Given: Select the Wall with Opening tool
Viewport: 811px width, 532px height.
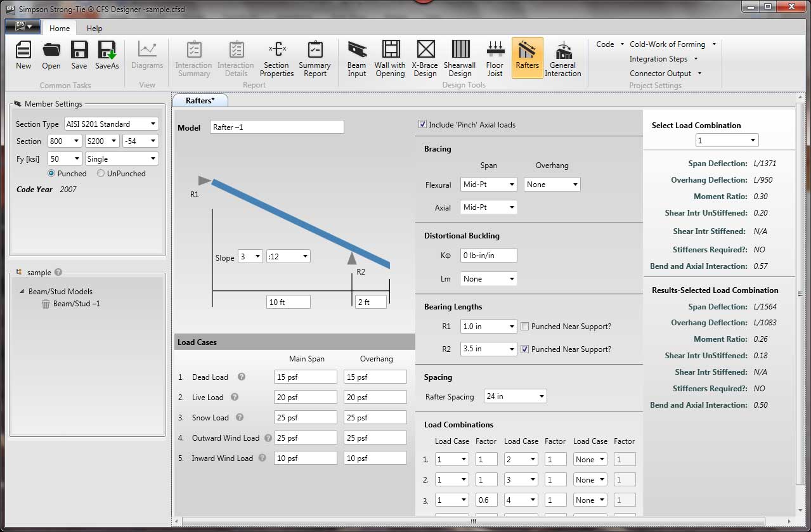Looking at the screenshot, I should point(389,57).
